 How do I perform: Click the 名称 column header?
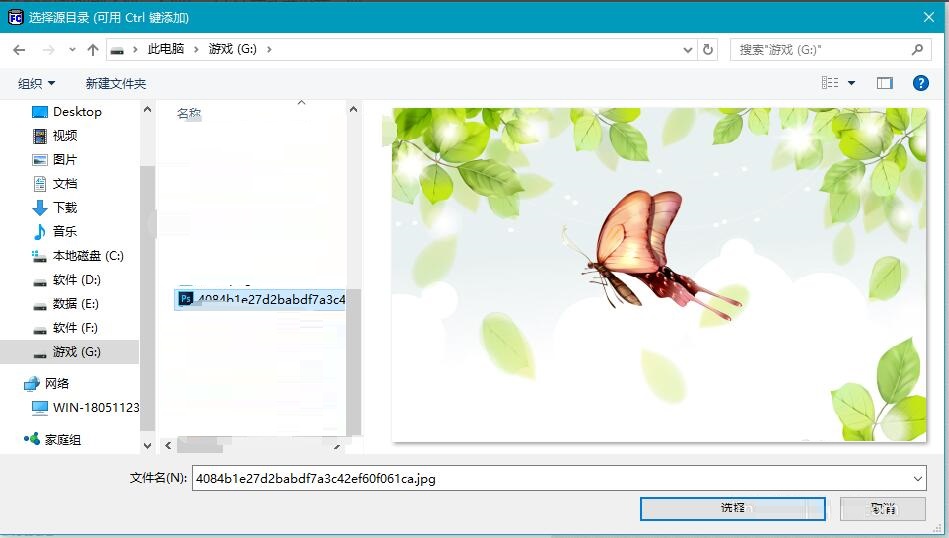pyautogui.click(x=189, y=113)
